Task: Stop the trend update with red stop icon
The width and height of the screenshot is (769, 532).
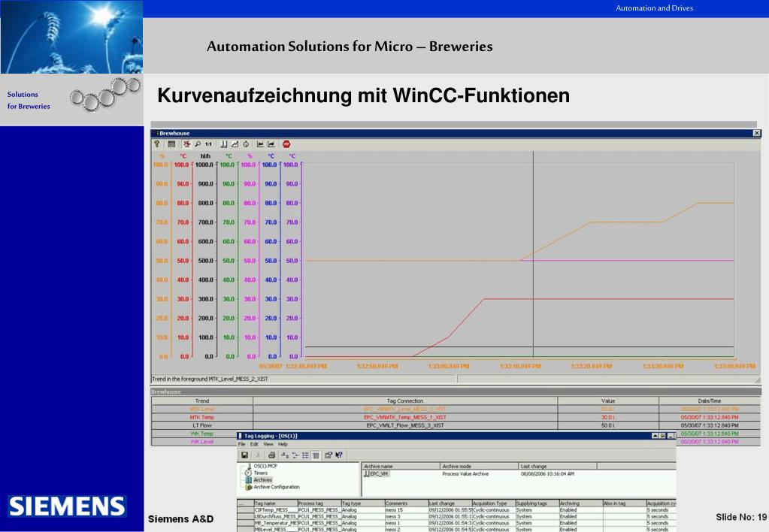Action: (286, 144)
